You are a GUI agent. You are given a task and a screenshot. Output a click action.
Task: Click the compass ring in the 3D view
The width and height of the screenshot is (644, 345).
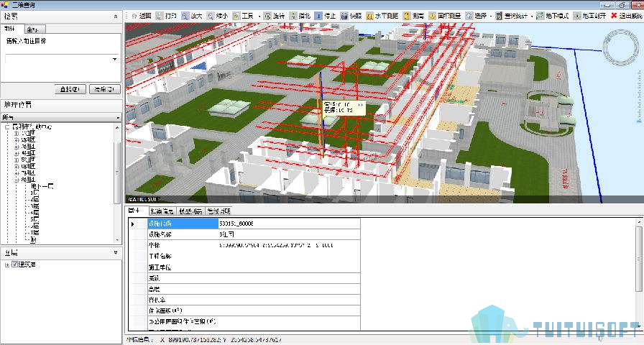[x=620, y=47]
